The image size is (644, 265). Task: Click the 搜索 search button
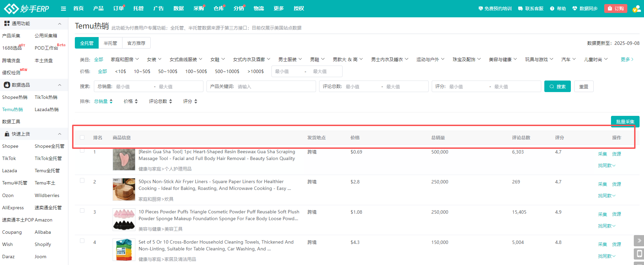click(558, 86)
